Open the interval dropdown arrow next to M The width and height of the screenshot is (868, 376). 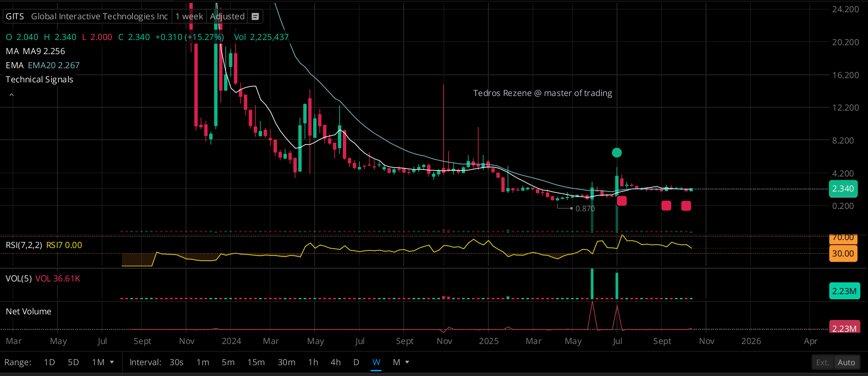[407, 362]
